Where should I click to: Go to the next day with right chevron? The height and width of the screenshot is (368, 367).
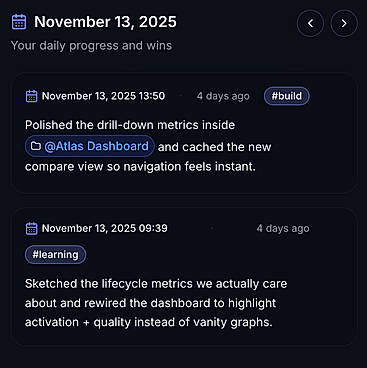point(344,23)
